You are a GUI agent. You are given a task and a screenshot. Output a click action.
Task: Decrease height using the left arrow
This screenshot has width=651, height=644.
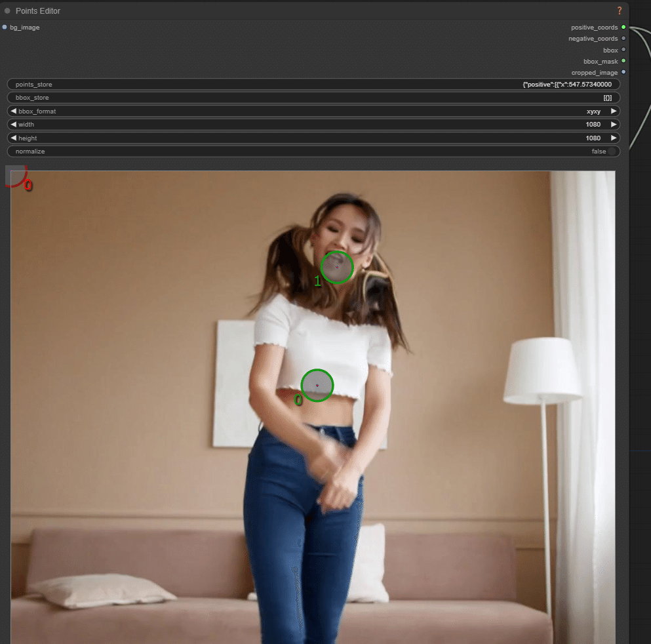point(13,138)
